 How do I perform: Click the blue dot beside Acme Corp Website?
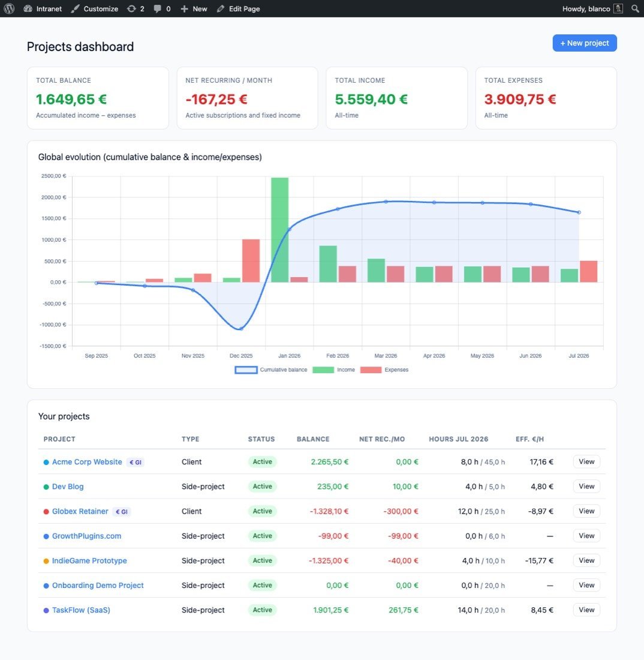tap(46, 462)
